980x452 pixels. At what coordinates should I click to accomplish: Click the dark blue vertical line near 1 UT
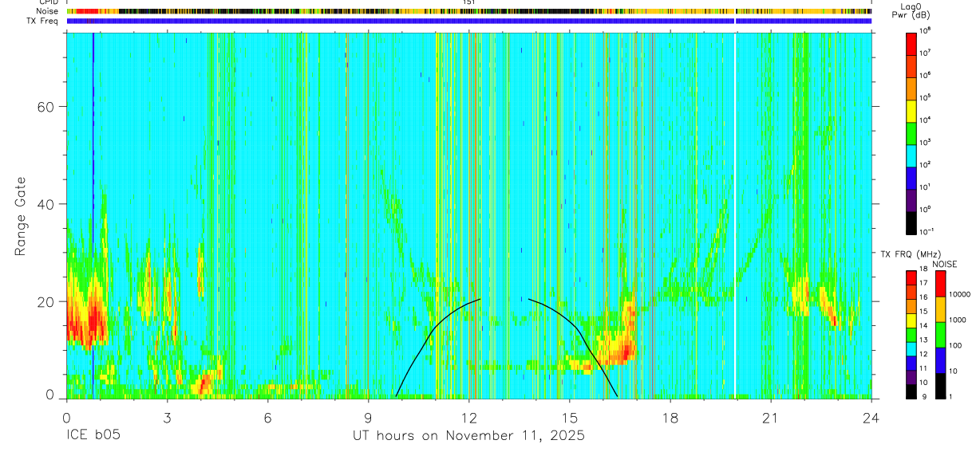pyautogui.click(x=93, y=215)
